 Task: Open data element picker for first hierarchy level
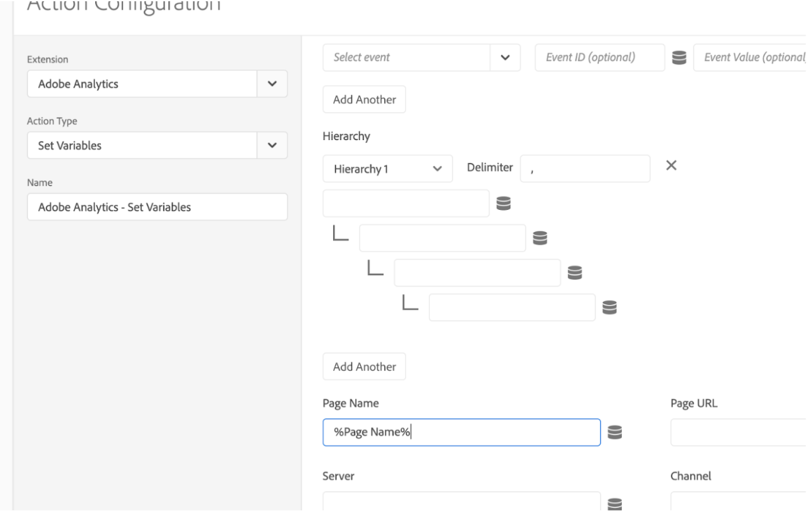tap(504, 204)
